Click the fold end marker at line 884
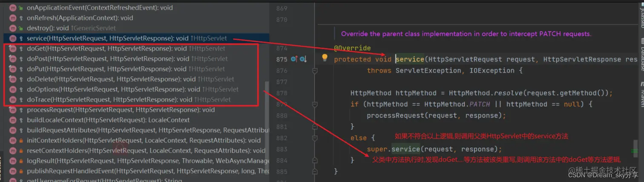The height and width of the screenshot is (182, 644). [x=315, y=160]
